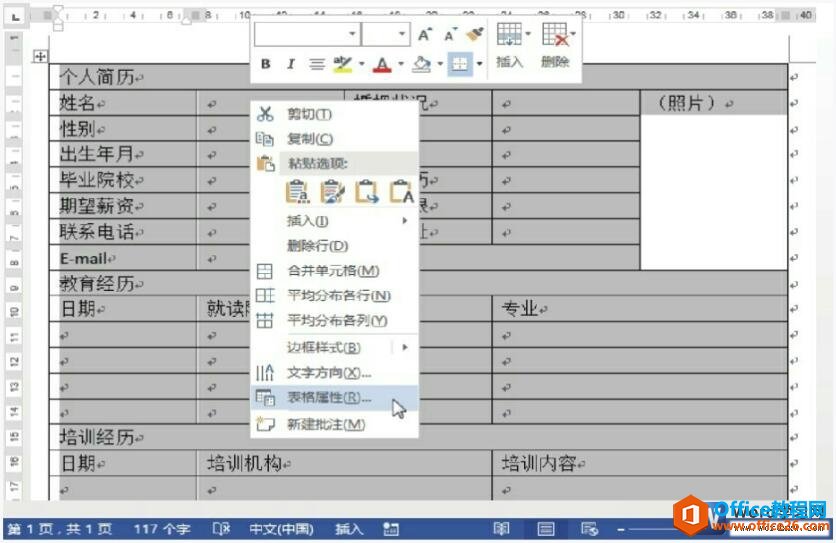Paste merging formatting icon

pyautogui.click(x=332, y=192)
